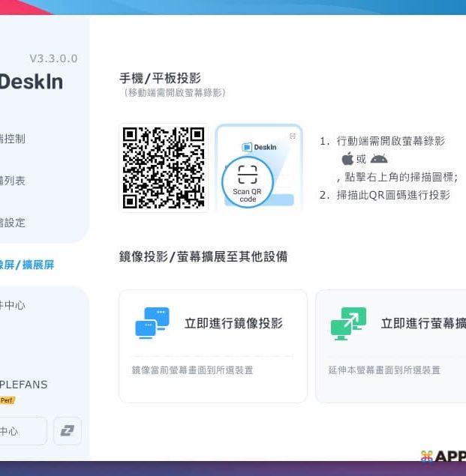Click the DeskIn logo in phone illustration

pos(259,147)
